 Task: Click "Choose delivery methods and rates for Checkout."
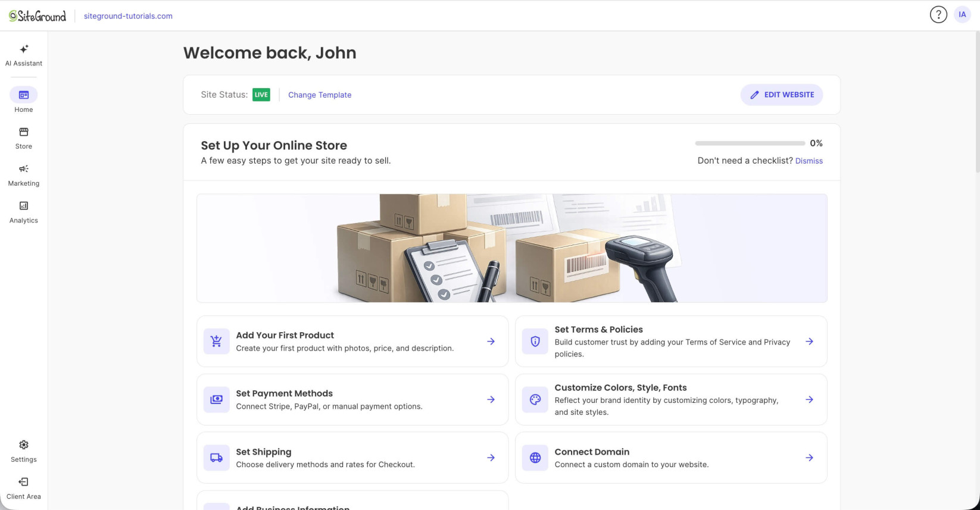tap(326, 465)
